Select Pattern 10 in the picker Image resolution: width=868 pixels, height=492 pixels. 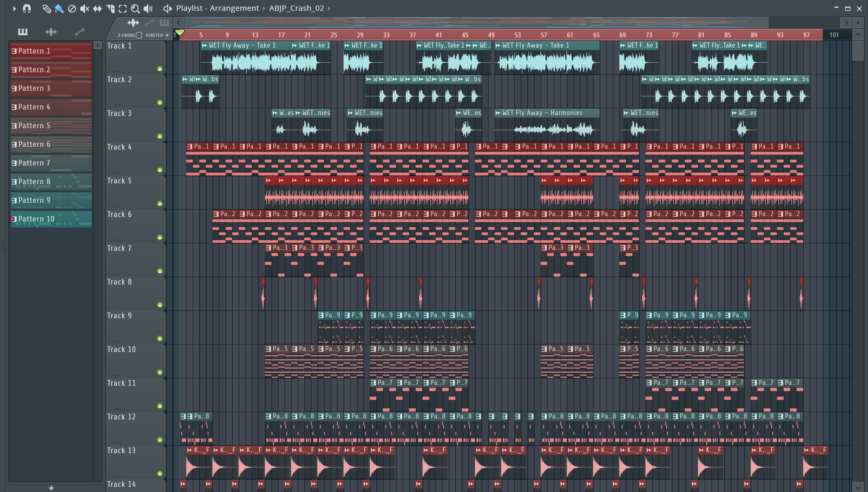(51, 219)
